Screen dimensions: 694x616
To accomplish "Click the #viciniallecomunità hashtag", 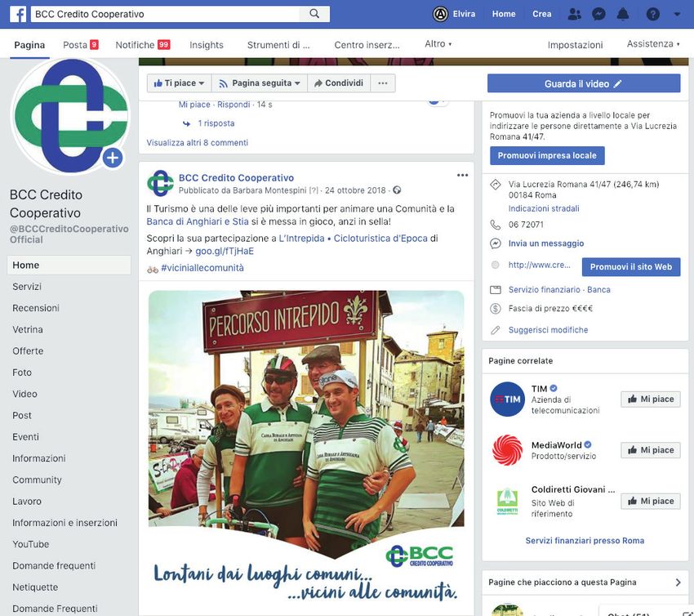I will (x=202, y=268).
